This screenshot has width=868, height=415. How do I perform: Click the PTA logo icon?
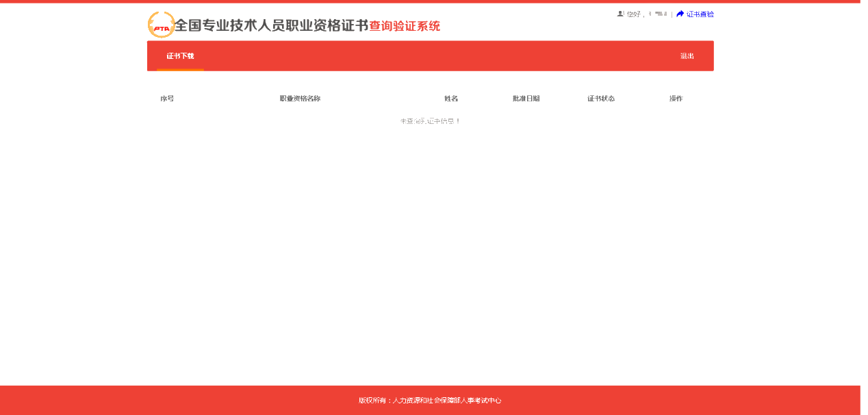[161, 25]
